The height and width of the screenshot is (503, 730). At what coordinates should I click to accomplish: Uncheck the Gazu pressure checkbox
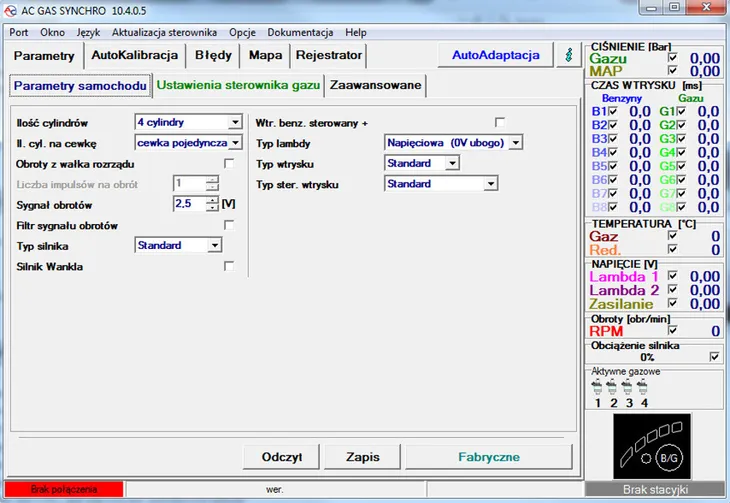tap(672, 58)
